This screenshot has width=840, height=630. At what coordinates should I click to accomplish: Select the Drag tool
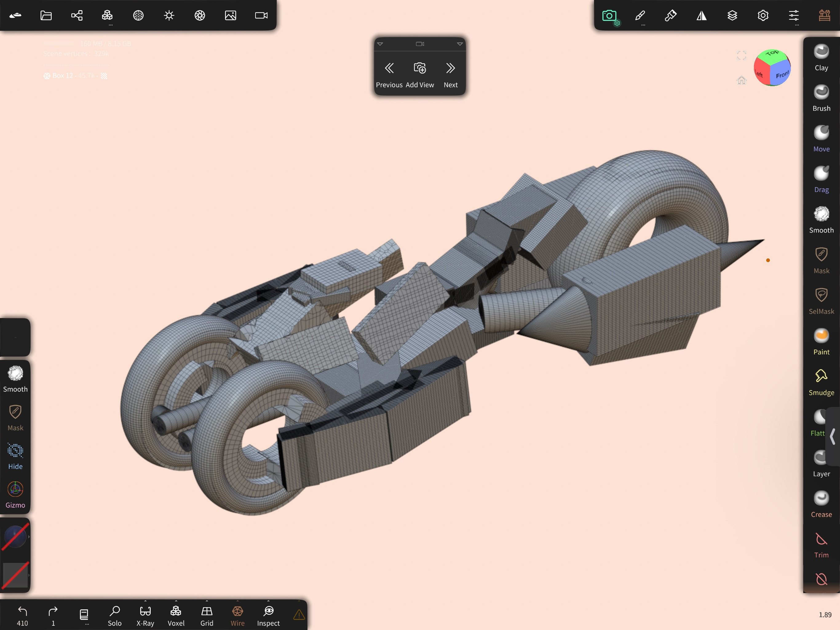pos(821,180)
